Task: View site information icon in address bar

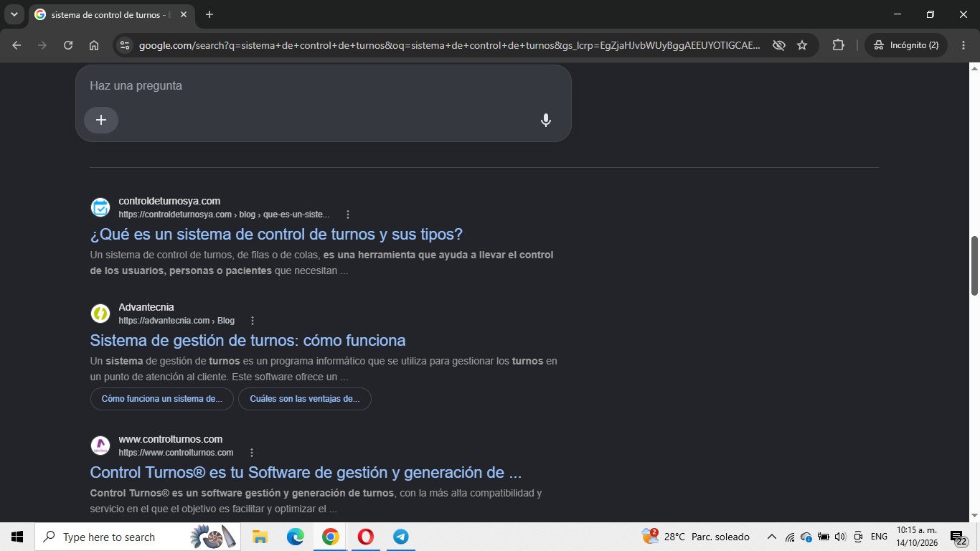Action: point(125,45)
